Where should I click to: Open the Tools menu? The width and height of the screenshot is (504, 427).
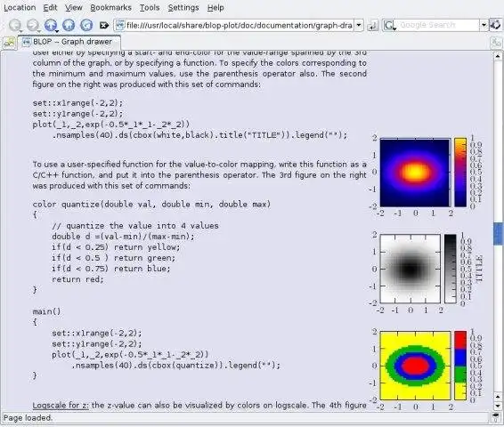(x=150, y=7)
